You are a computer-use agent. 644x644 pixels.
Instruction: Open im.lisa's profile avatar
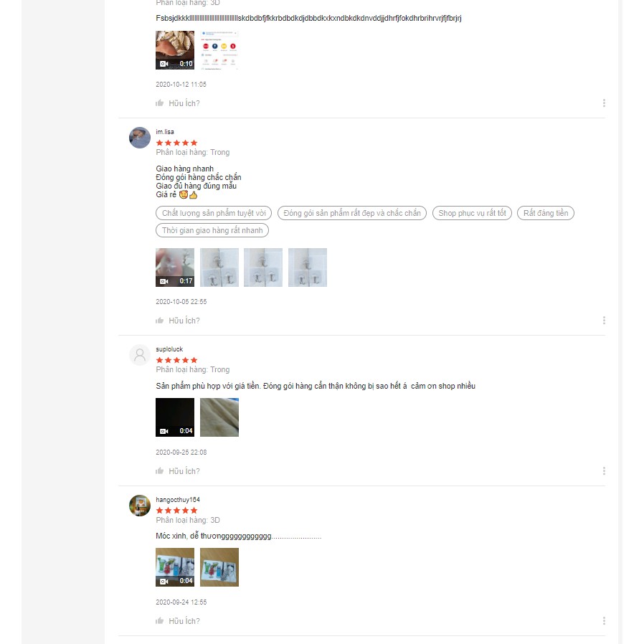click(x=140, y=138)
